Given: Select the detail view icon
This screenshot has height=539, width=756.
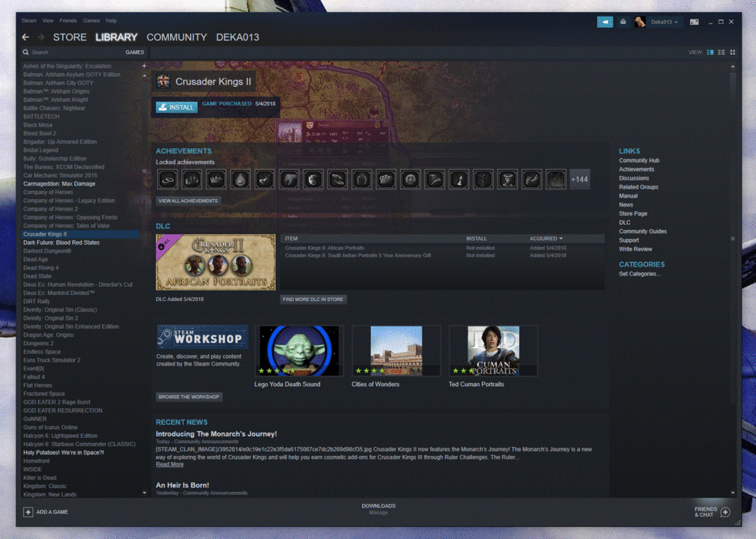Looking at the screenshot, I should (x=710, y=52).
